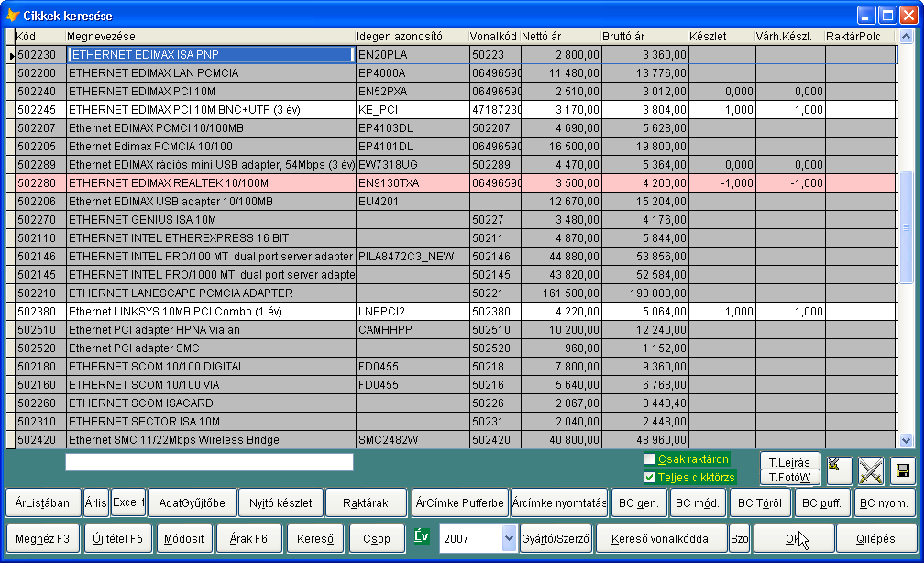This screenshot has width=924, height=563.
Task: Click the green Év label
Action: point(422,535)
